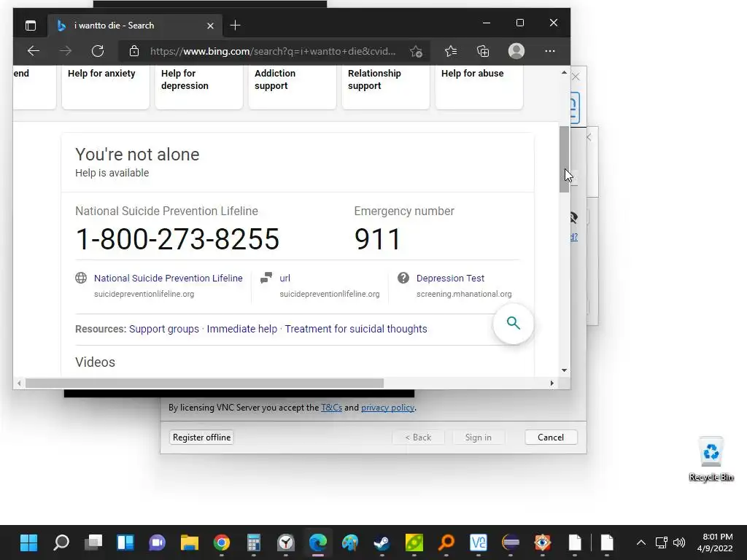Viewport: 747px width, 560px height.
Task: Open Edge settings and more menu
Action: coord(550,51)
